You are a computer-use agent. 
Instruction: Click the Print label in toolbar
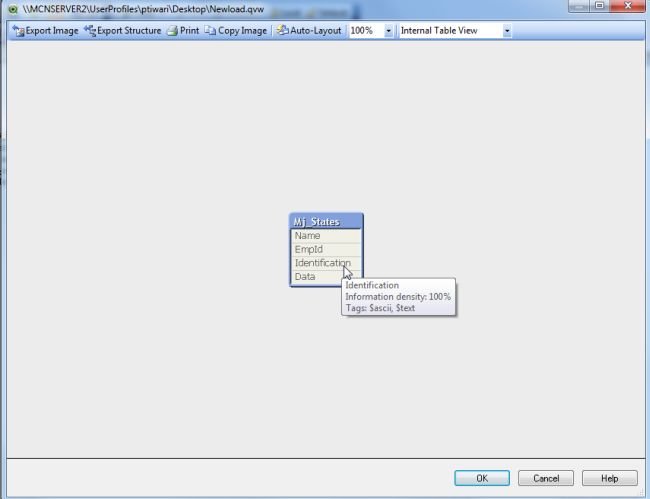[189, 31]
